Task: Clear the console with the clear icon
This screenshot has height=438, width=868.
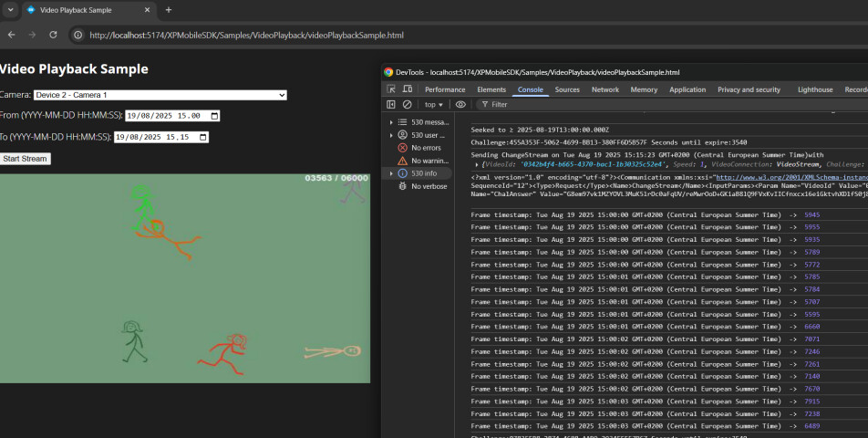Action: [408, 104]
